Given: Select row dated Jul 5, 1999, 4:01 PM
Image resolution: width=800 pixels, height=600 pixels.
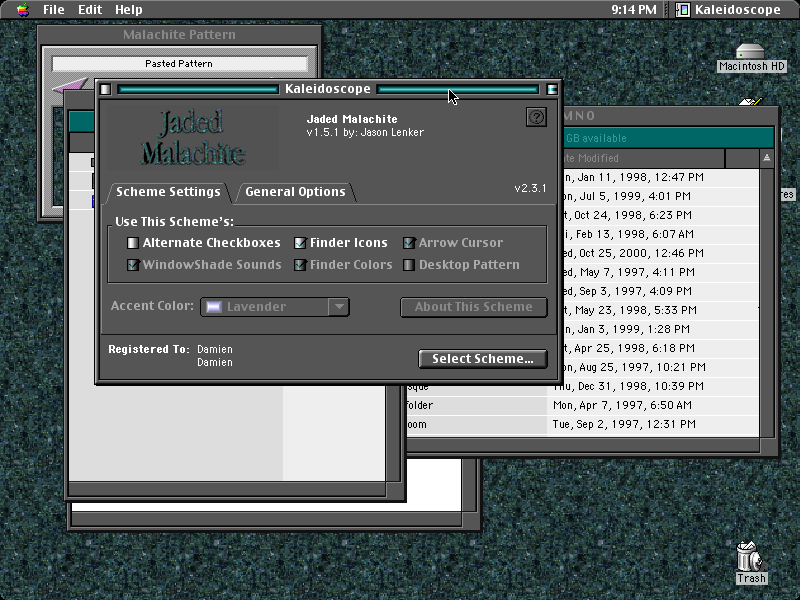Looking at the screenshot, I should (x=661, y=196).
